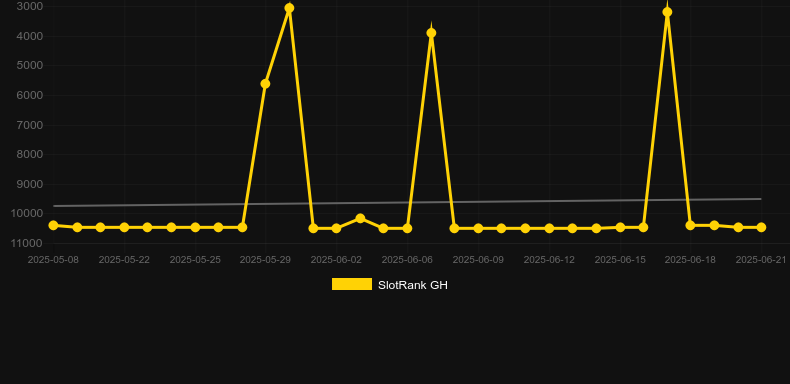This screenshot has height=384, width=790.
Task: Select the final data point at 2025-06-21
Action: pyautogui.click(x=761, y=228)
